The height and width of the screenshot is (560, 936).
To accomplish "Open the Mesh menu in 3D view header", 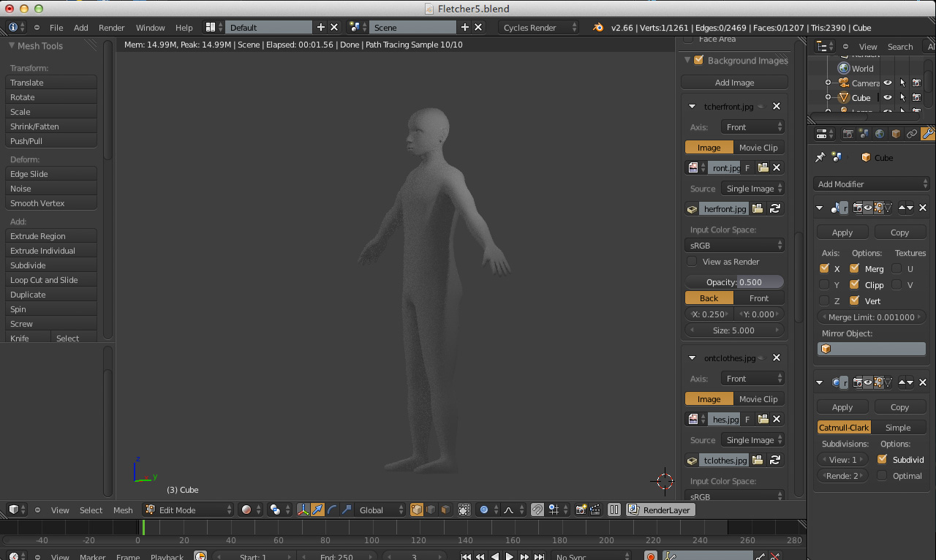I will pyautogui.click(x=123, y=510).
